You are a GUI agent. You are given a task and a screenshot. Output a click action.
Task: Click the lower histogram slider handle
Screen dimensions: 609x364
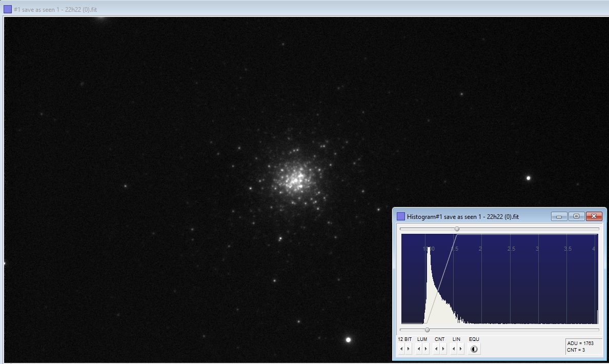pos(427,330)
